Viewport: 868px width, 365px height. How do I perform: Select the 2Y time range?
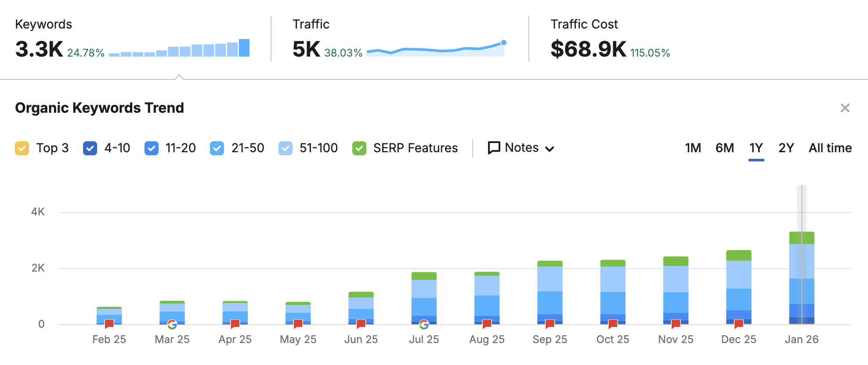pyautogui.click(x=786, y=148)
